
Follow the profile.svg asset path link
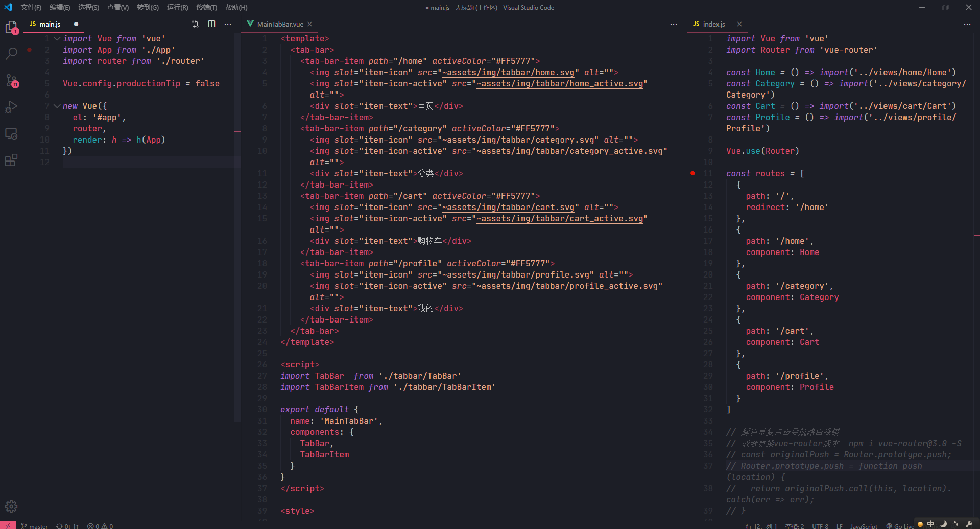(516, 275)
